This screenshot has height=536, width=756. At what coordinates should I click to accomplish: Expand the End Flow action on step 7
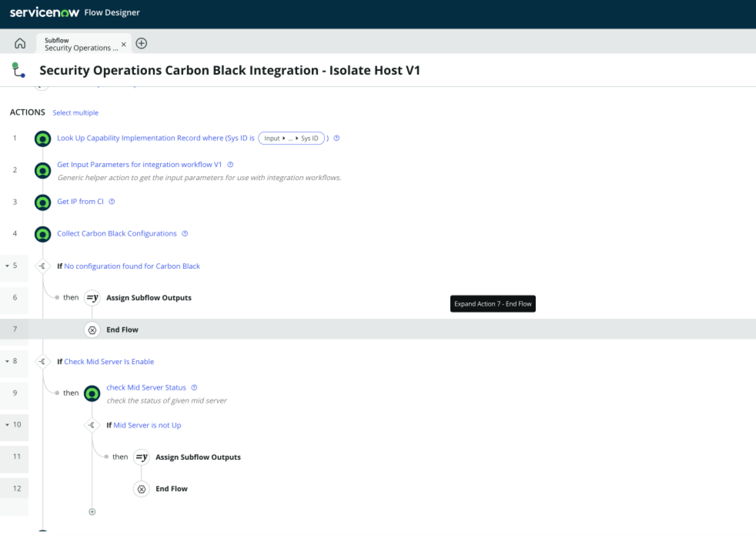[122, 330]
